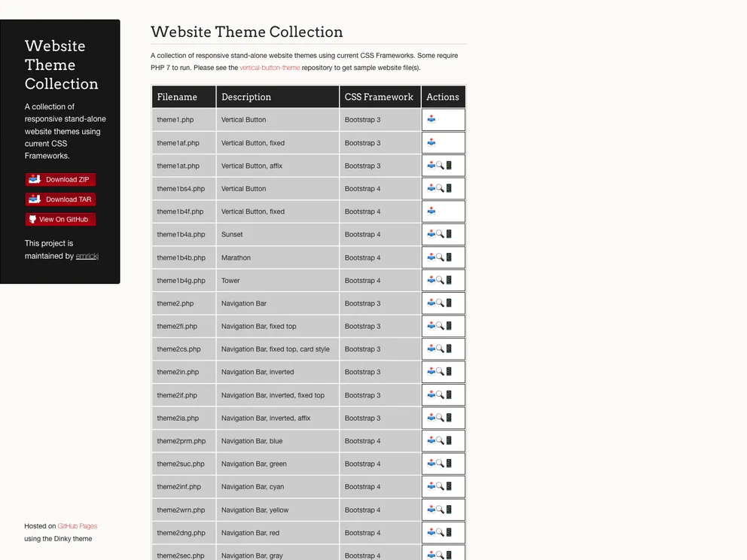Click magnifier icon for theme2.php
Viewport: 747px width, 560px height.
(440, 303)
